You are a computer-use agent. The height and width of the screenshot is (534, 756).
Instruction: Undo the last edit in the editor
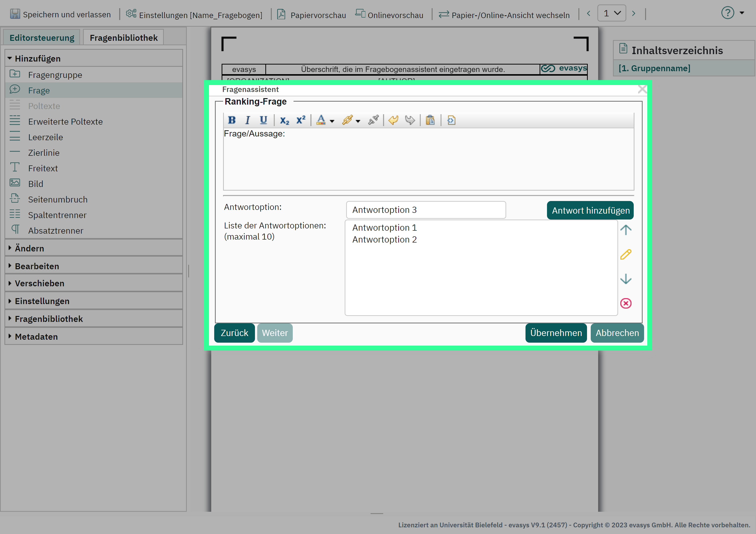click(x=393, y=120)
